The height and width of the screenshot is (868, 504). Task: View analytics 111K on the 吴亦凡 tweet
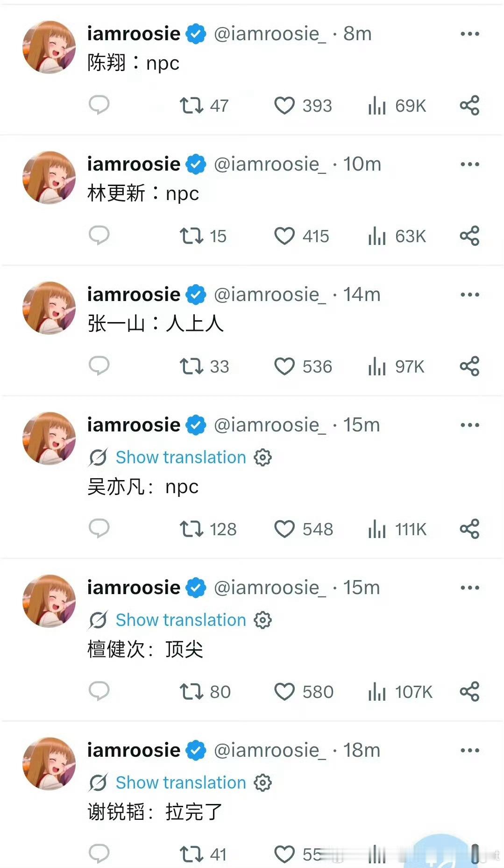tap(398, 529)
